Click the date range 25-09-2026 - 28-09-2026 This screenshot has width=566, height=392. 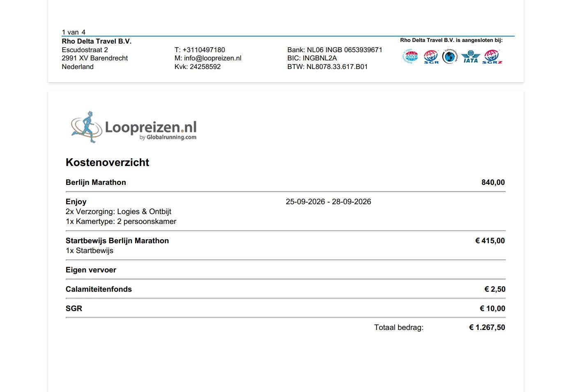coord(328,202)
